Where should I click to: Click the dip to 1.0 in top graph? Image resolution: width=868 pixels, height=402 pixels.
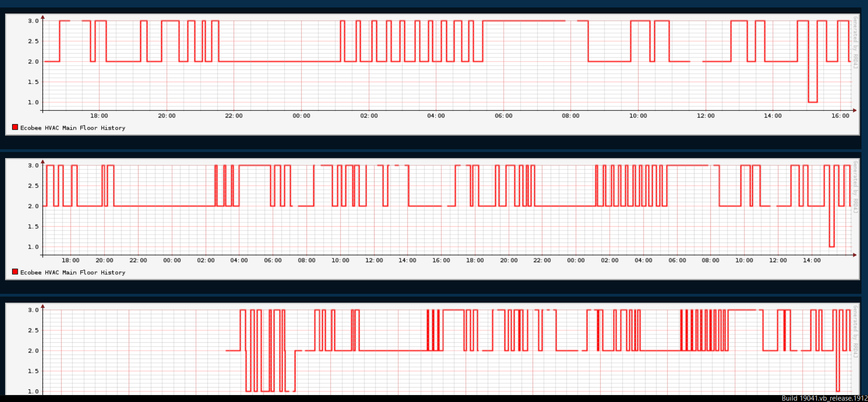pos(812,101)
